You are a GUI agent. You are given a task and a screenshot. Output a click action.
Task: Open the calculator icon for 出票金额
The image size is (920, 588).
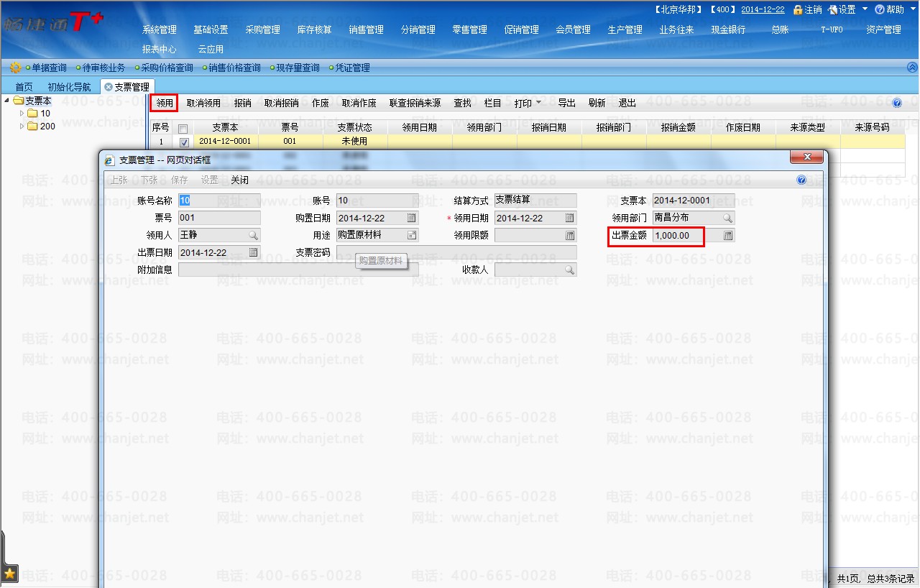(728, 235)
